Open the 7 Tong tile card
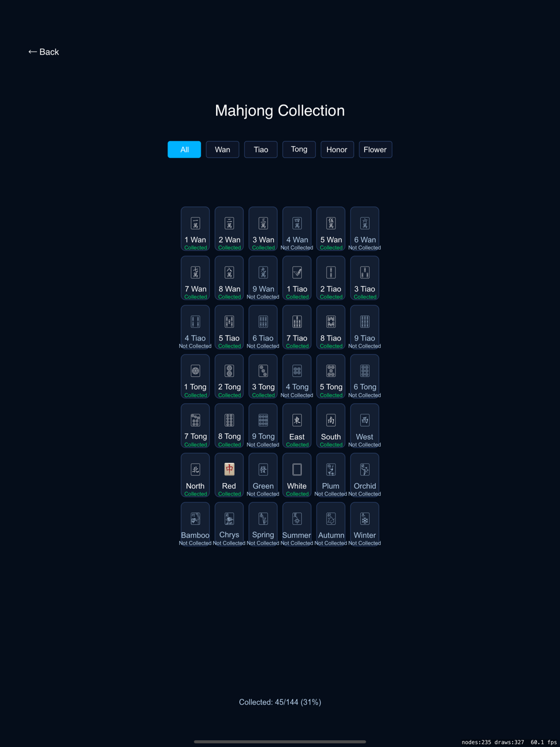This screenshot has height=747, width=560. 195,426
